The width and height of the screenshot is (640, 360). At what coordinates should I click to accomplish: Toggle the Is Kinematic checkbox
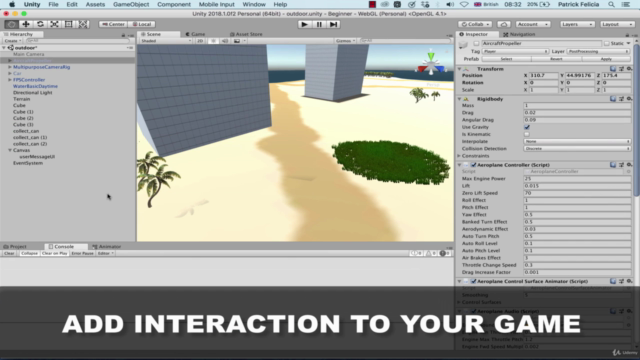pos(527,134)
